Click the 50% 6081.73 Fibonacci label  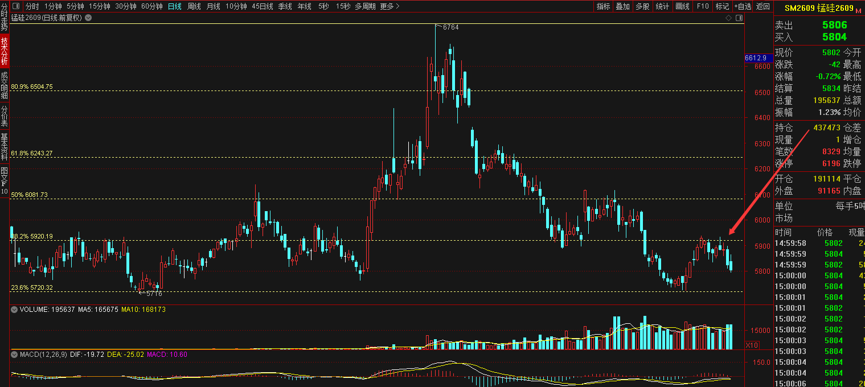point(29,195)
